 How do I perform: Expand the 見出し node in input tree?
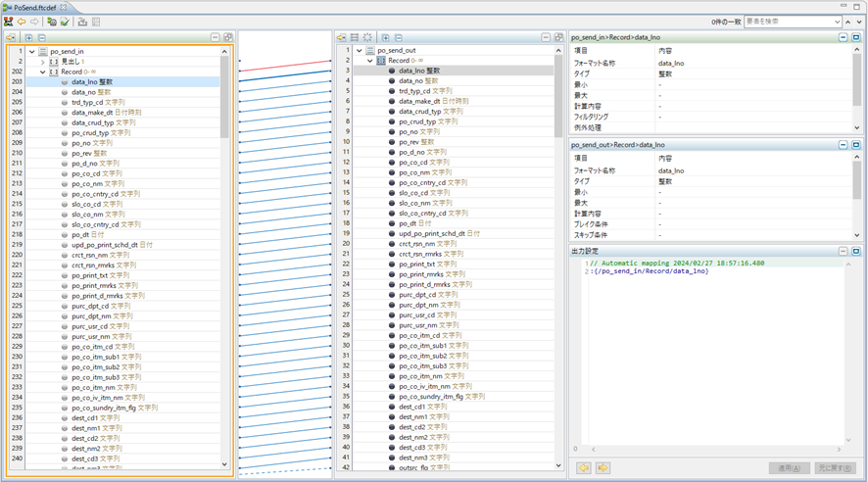43,62
